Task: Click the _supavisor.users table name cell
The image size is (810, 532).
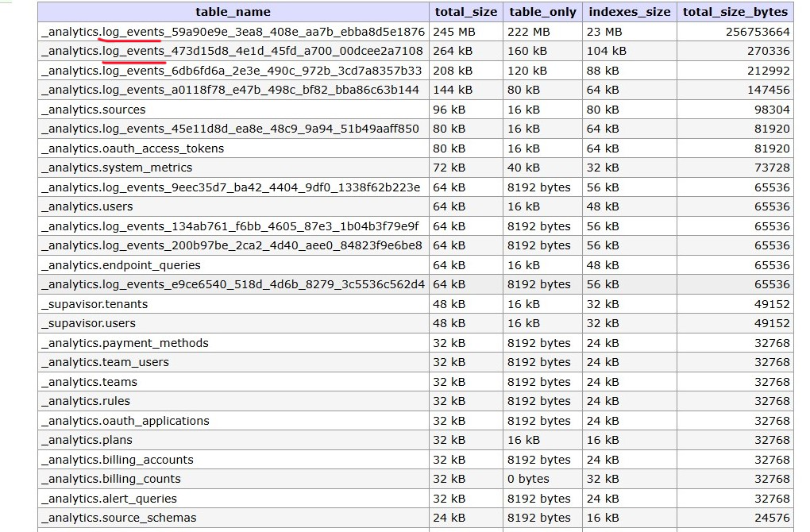Action: pos(233,323)
